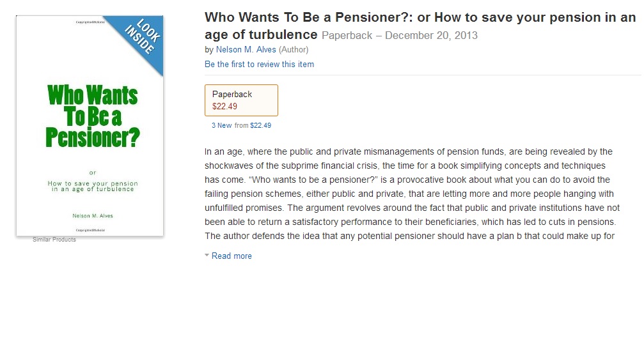This screenshot has width=644, height=347.
Task: Click the Look Inside corner banner
Action: point(141,40)
